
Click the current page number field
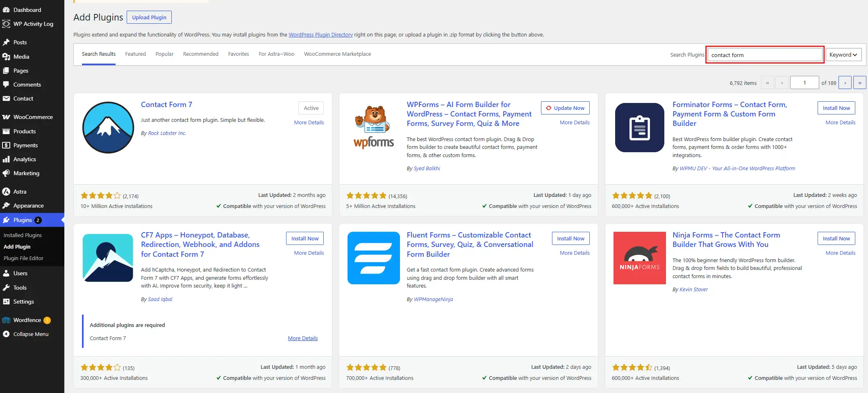click(x=804, y=83)
